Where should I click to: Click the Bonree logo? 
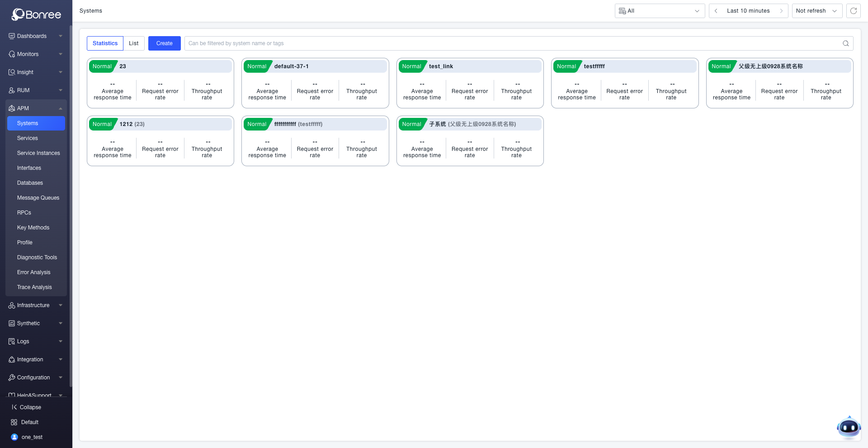tap(36, 14)
